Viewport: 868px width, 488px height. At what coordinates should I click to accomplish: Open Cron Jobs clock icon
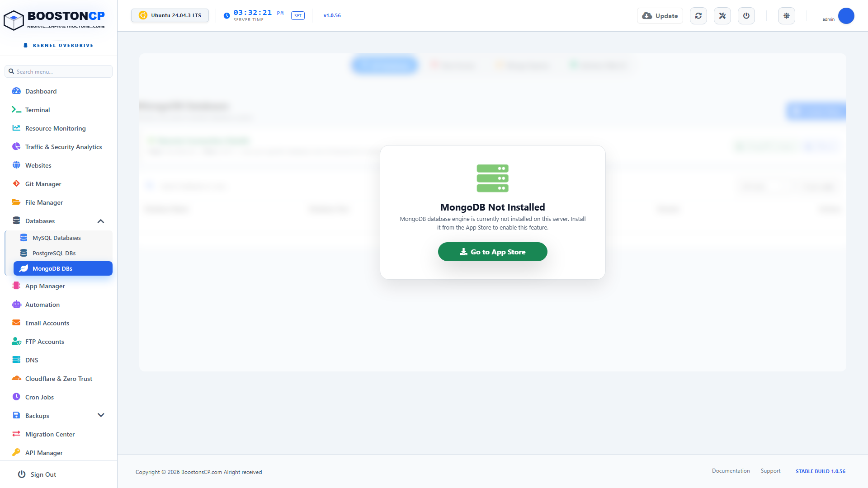pos(16,397)
